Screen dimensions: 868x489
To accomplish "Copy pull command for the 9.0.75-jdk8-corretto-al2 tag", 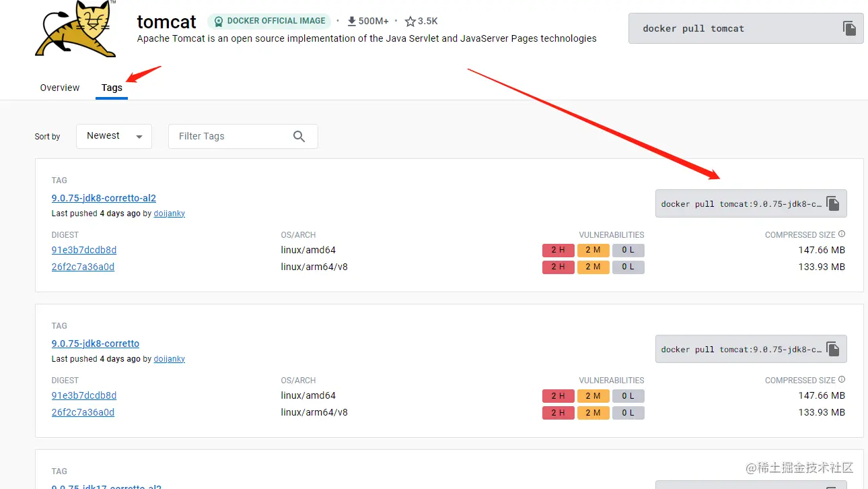I will coord(833,203).
